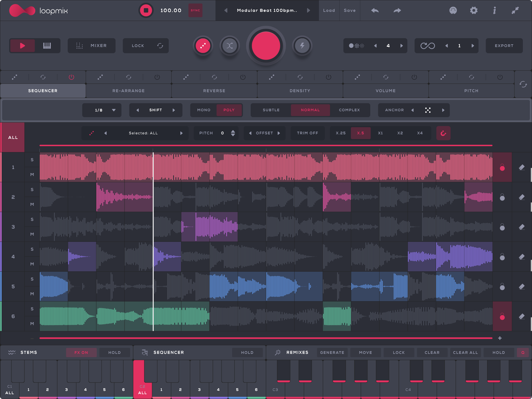
Task: Solo track 5 using its S button
Action: click(32, 279)
